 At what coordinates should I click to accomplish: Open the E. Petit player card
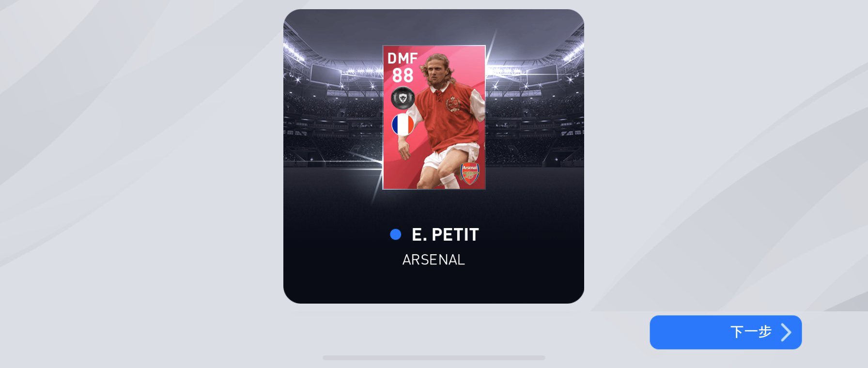tap(434, 117)
